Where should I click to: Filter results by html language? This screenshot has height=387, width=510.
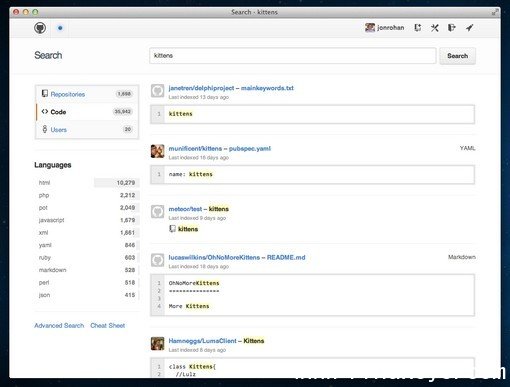[87, 183]
